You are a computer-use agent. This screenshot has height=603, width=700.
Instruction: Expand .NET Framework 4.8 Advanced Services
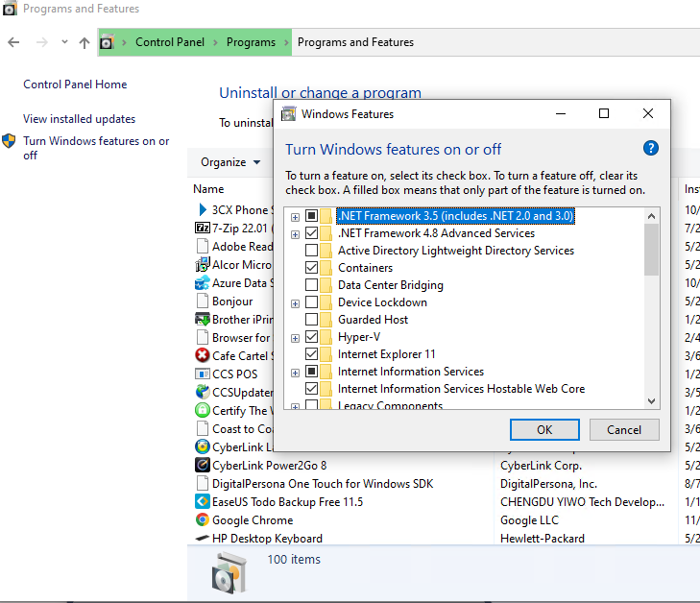pos(295,235)
